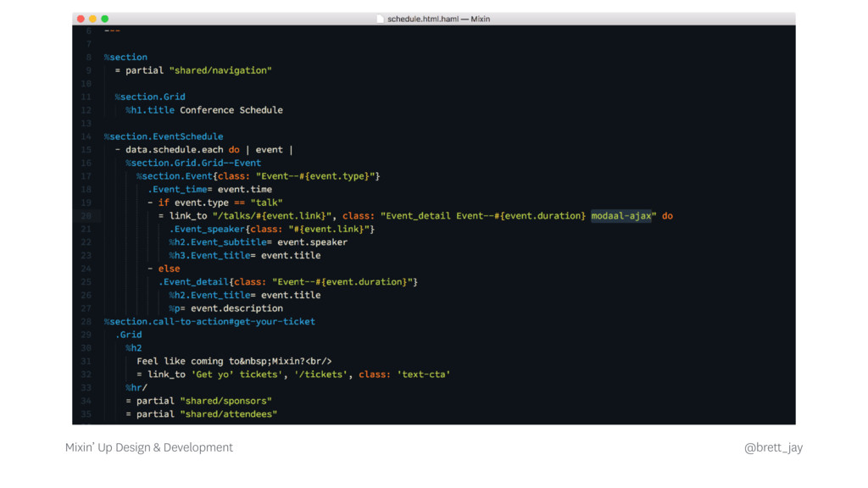Viewport: 868px width, 488px height.
Task: Click the @brett_jay handle
Action: pos(773,447)
